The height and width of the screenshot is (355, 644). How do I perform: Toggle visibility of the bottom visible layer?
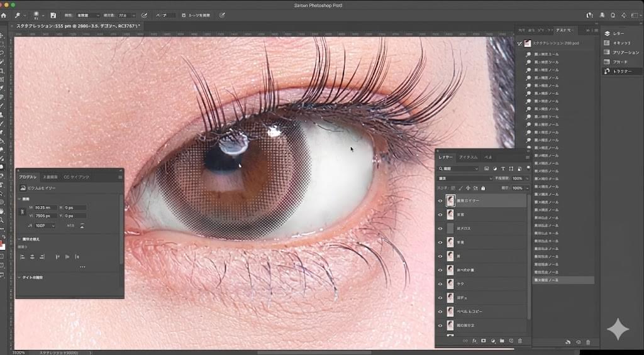pyautogui.click(x=440, y=325)
